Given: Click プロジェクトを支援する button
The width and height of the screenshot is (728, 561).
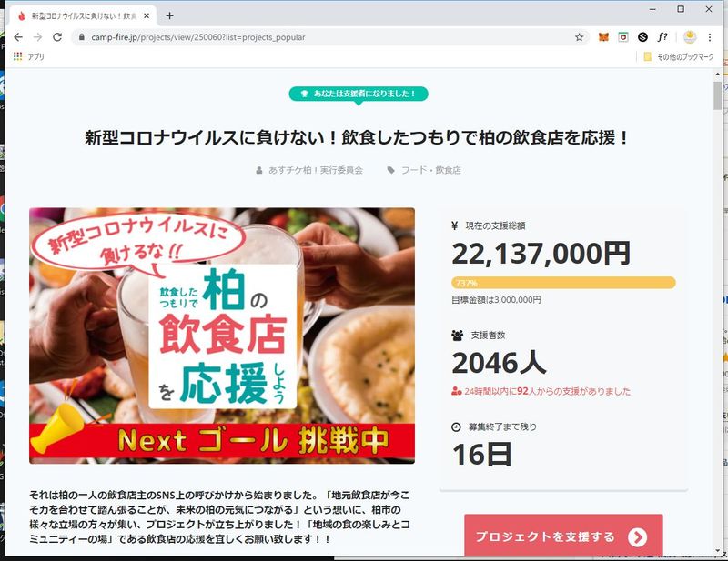Looking at the screenshot, I should [563, 536].
